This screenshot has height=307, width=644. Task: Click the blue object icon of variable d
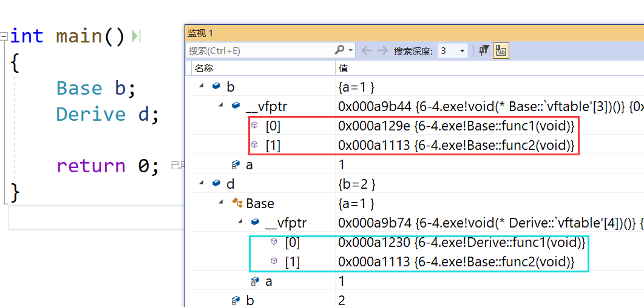click(x=217, y=183)
